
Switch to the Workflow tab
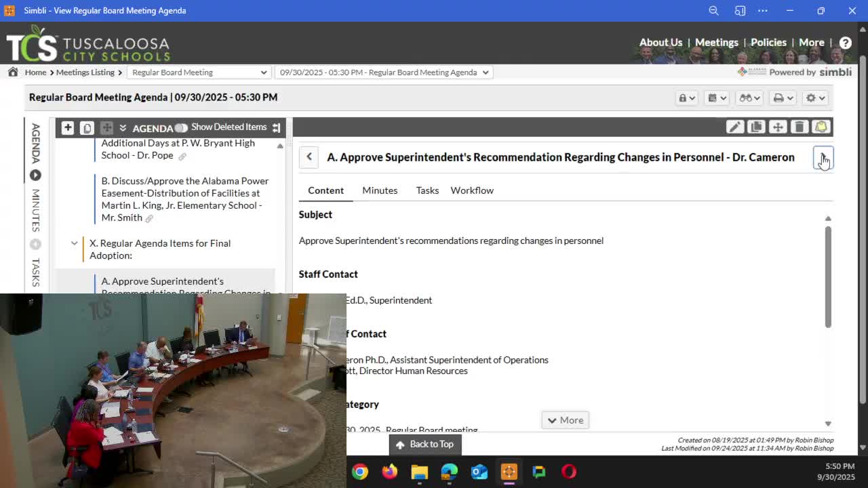click(x=472, y=190)
